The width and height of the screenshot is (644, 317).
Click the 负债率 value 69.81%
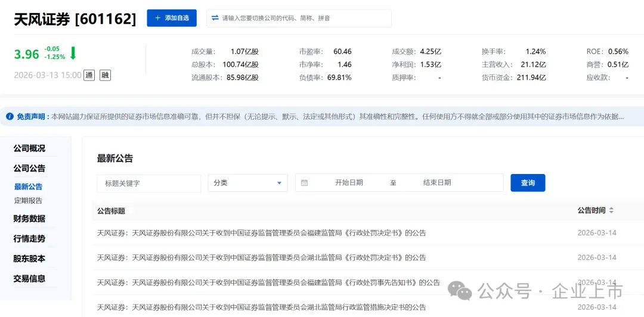(339, 77)
